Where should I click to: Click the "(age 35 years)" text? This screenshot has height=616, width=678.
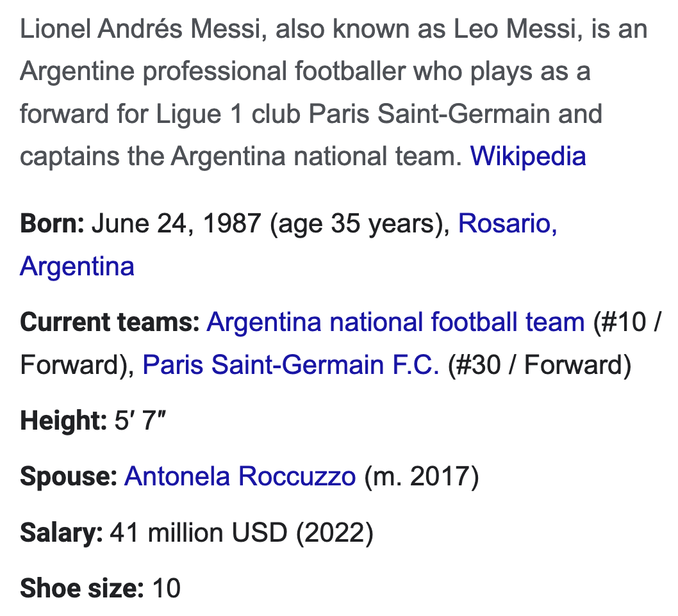360,223
